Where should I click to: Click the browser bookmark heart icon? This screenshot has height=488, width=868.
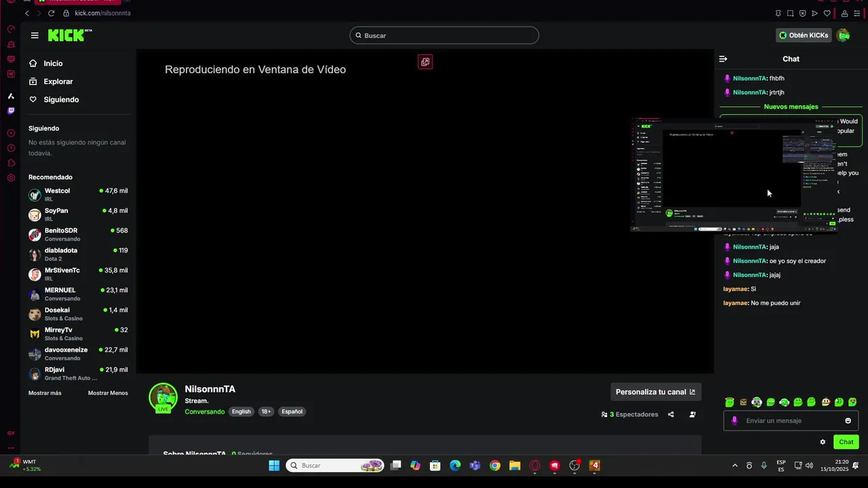tap(827, 13)
